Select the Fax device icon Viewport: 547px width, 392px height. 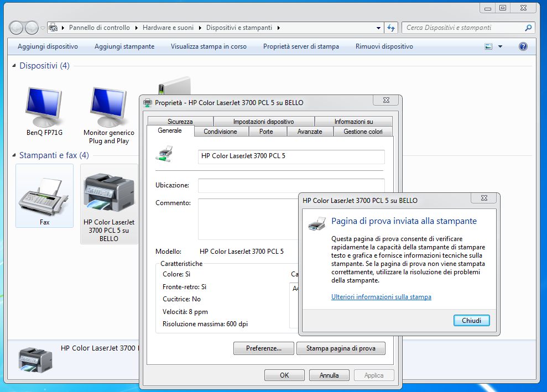coord(44,197)
